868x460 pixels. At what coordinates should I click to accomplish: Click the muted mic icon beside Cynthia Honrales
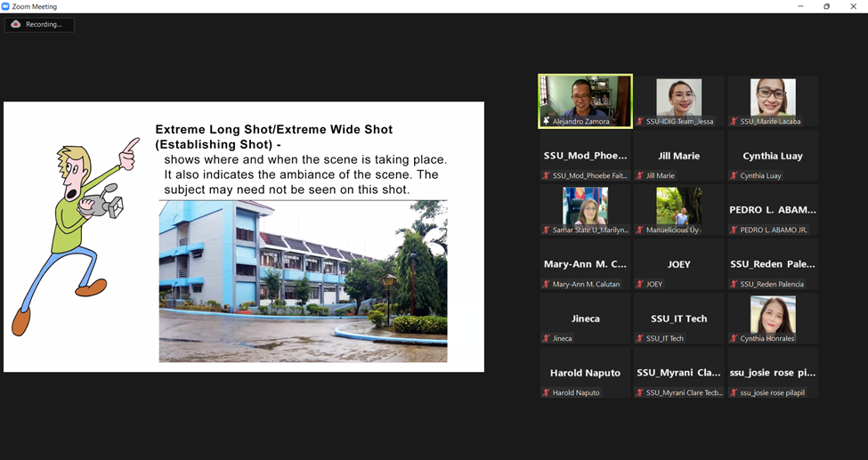(x=734, y=338)
